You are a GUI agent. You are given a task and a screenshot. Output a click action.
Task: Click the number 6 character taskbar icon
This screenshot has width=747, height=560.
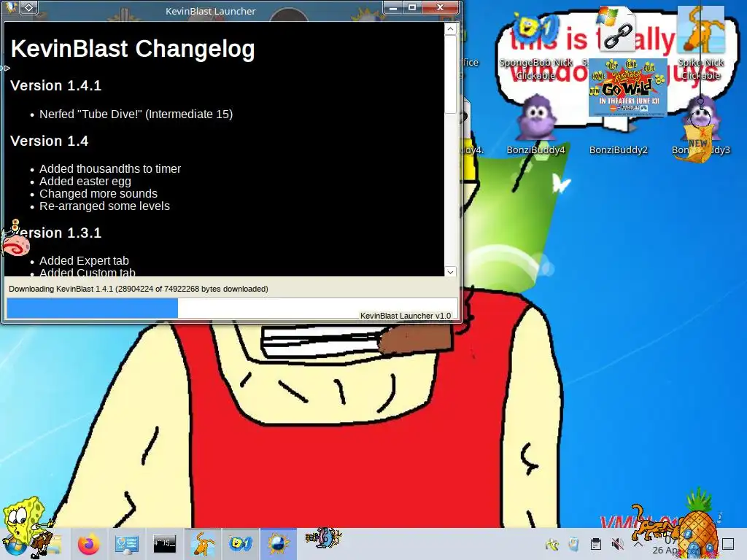(323, 537)
